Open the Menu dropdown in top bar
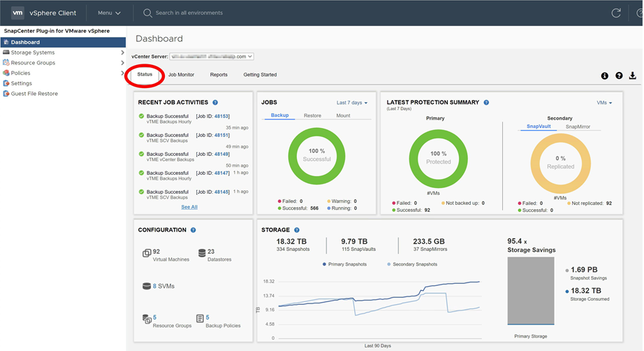The width and height of the screenshot is (644, 351). point(109,13)
